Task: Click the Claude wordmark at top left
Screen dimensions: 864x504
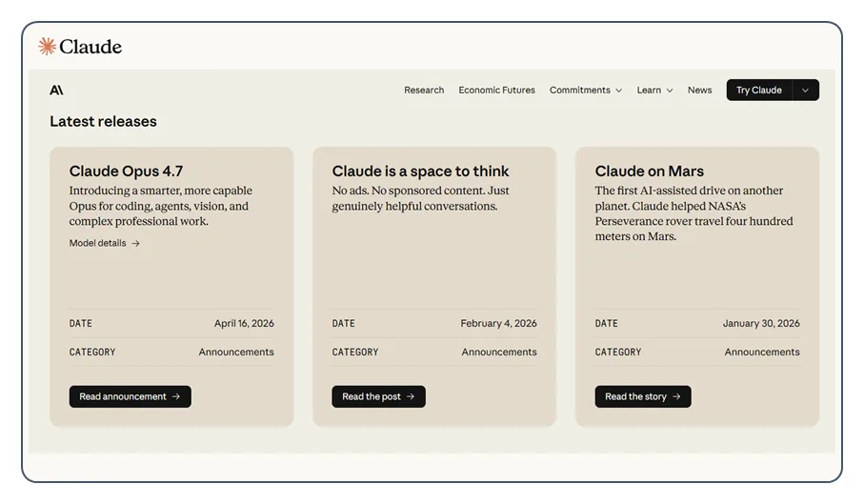Action: 90,47
